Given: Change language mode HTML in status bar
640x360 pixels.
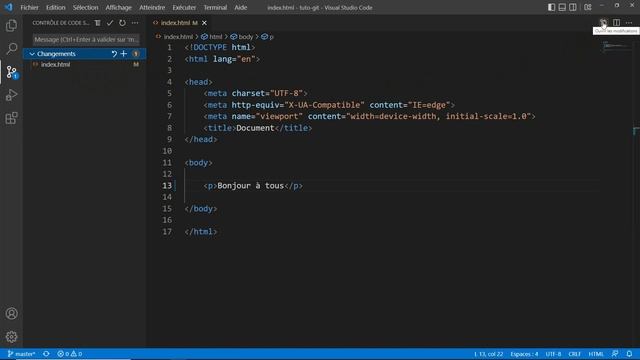Looking at the screenshot, I should click(x=596, y=354).
